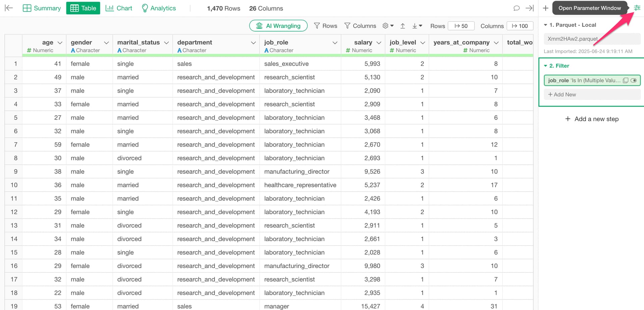Click the '1,470 Rows' count
Screen dimensions: 644x310
coord(223,8)
